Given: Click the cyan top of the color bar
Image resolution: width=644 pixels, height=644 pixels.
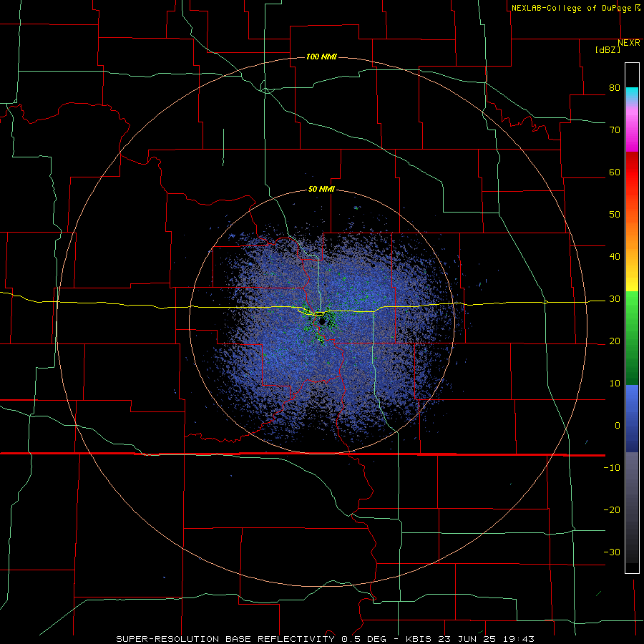Looking at the screenshot, I should coord(632,94).
